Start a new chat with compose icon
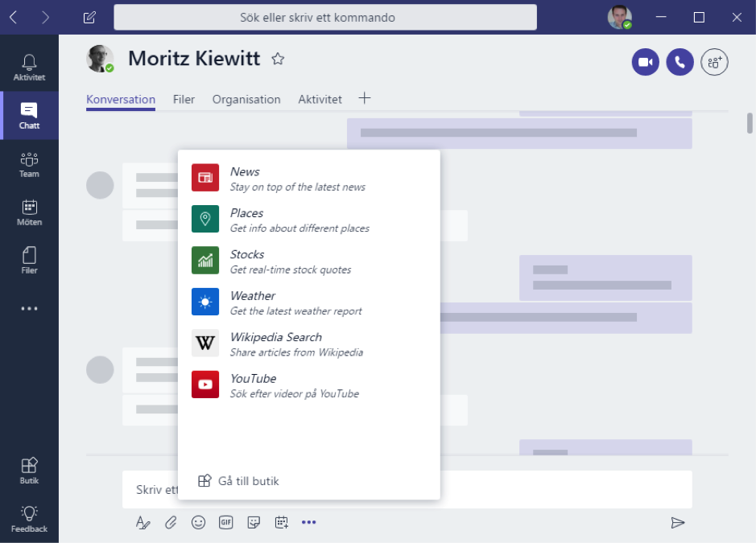This screenshot has width=756, height=543. click(89, 18)
